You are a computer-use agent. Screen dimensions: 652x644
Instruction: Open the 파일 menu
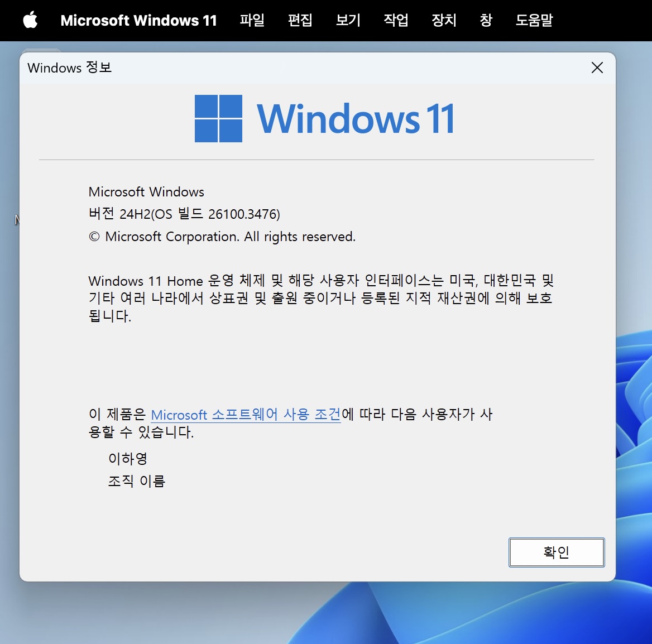(252, 20)
